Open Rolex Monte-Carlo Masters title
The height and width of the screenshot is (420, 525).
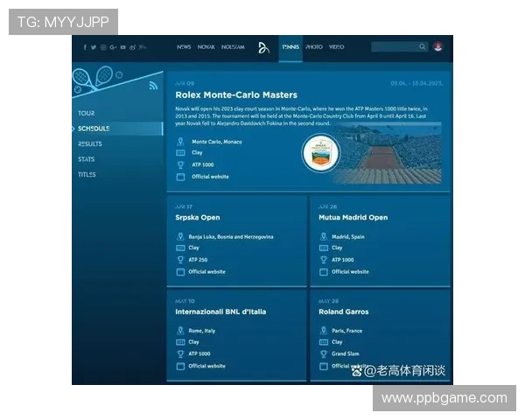click(x=236, y=95)
